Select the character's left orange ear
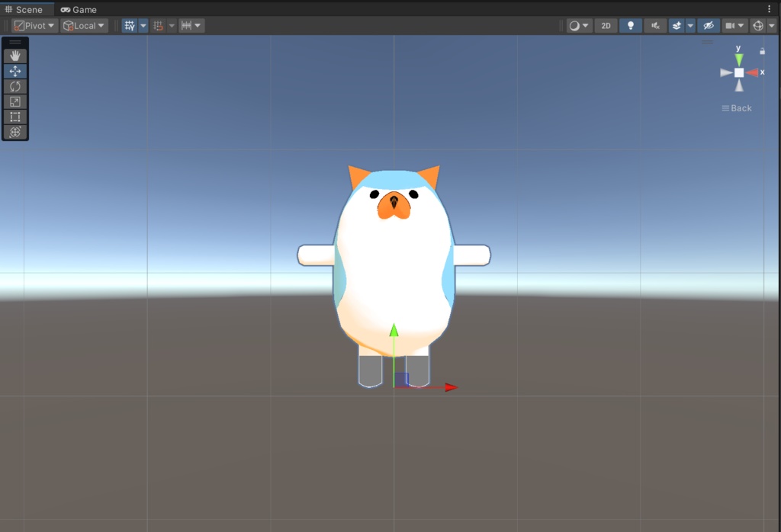Viewport: 781px width, 532px height. 358,176
